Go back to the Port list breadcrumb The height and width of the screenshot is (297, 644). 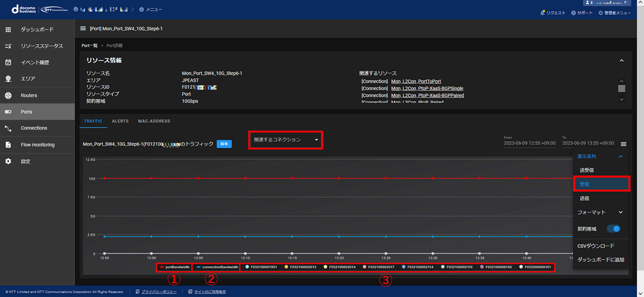[x=89, y=46]
